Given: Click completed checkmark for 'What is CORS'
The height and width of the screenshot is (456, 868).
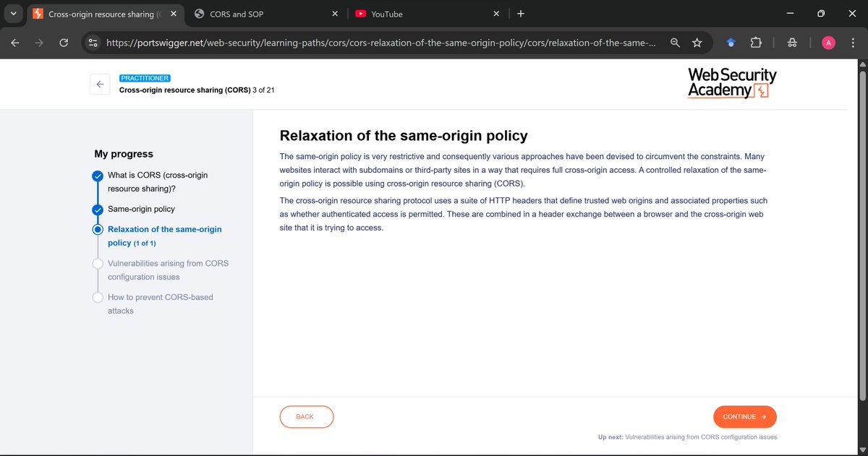Looking at the screenshot, I should pyautogui.click(x=98, y=176).
